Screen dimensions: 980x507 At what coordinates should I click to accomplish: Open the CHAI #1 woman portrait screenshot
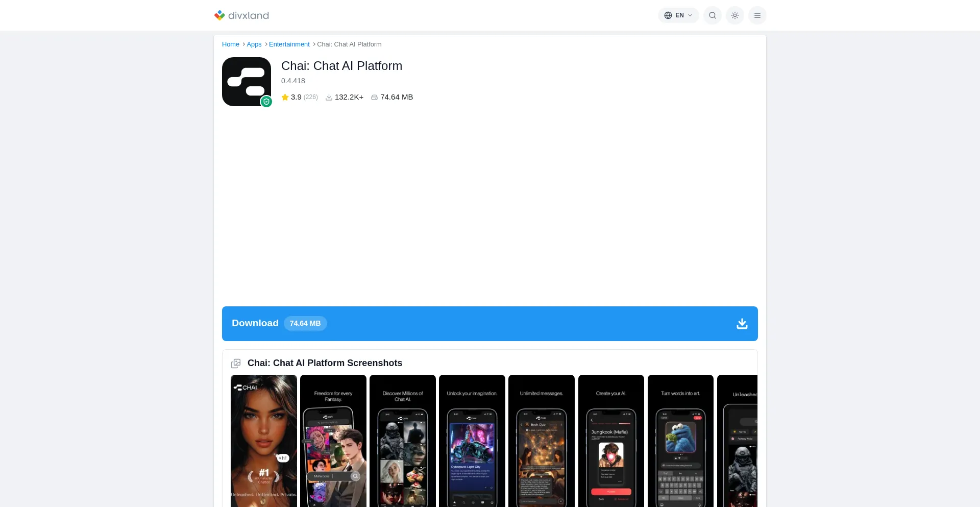click(x=264, y=441)
